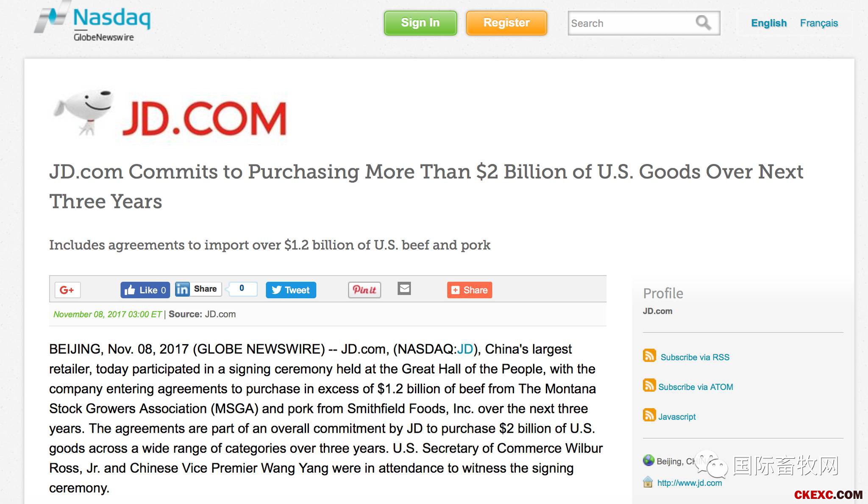
Task: Click the orange Register button
Action: 506,23
